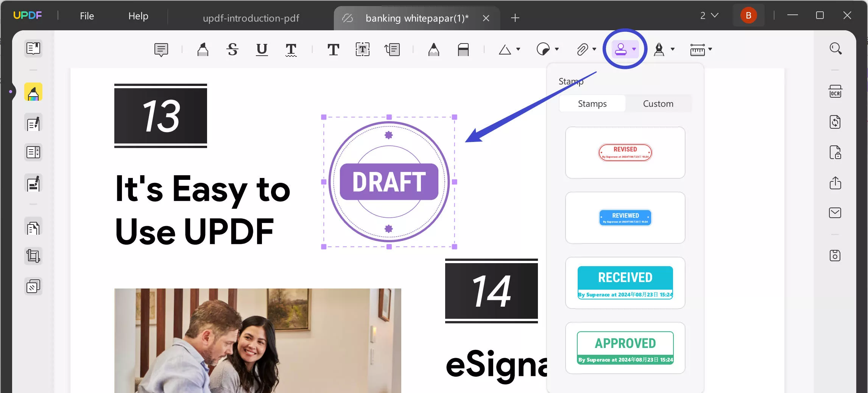868x393 pixels.
Task: Select the Comment highlighter mode icon
Action: tap(33, 92)
